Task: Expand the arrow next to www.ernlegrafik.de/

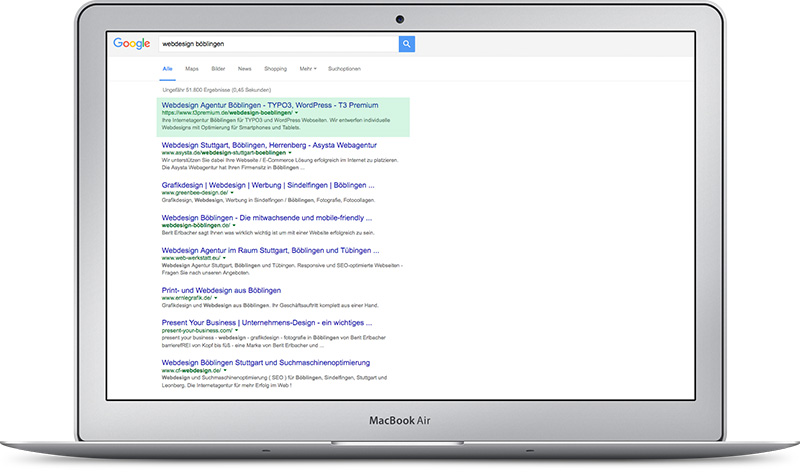Action: click(216, 298)
